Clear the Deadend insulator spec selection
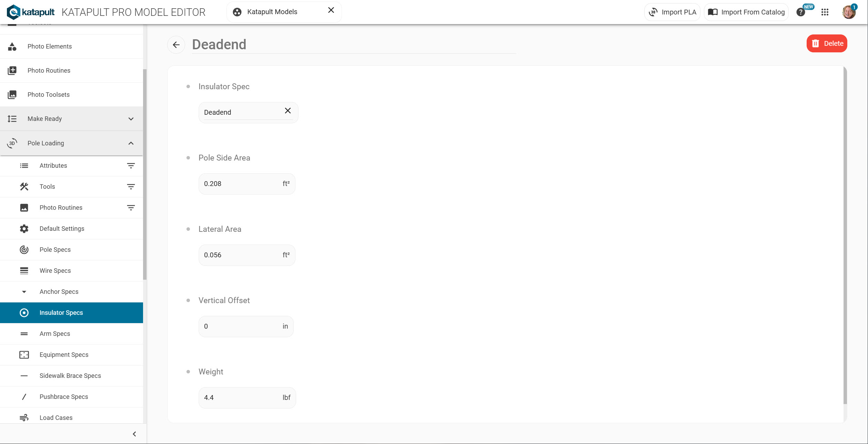Viewport: 868px width, 444px height. click(288, 111)
